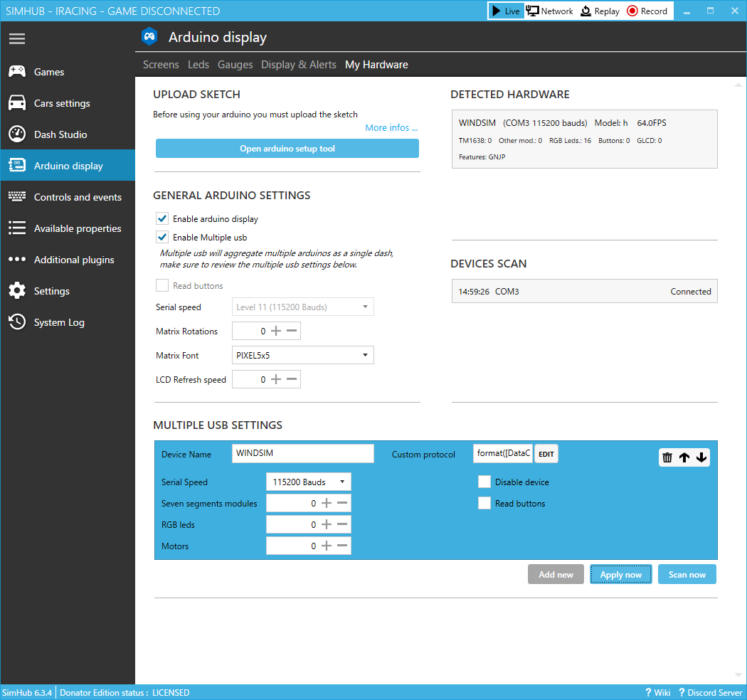Open Matrix Font PIXEL5x5 dropdown

[x=303, y=355]
